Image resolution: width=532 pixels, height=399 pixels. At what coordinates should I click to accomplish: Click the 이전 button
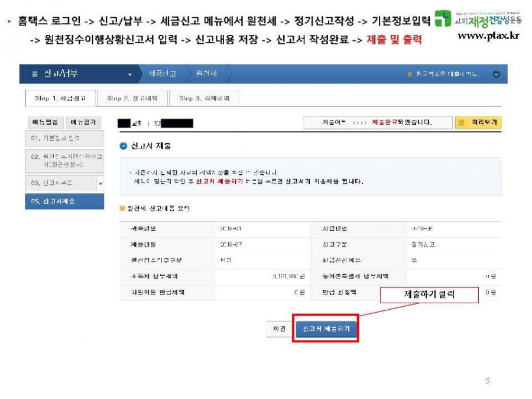[279, 329]
